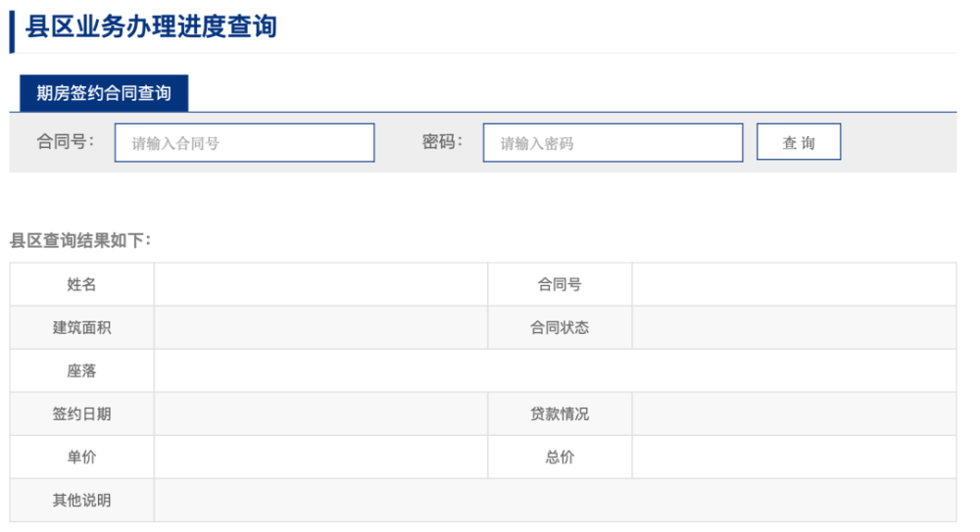The height and width of the screenshot is (532, 980).
Task: Click the 签约日期 label cell
Action: [82, 413]
